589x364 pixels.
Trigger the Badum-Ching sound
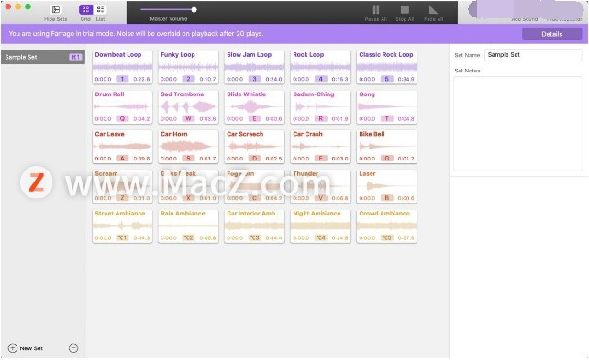coord(320,107)
